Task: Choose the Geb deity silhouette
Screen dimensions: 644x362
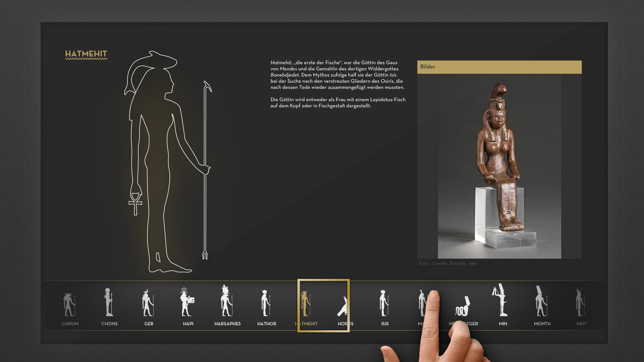Action: (148, 303)
